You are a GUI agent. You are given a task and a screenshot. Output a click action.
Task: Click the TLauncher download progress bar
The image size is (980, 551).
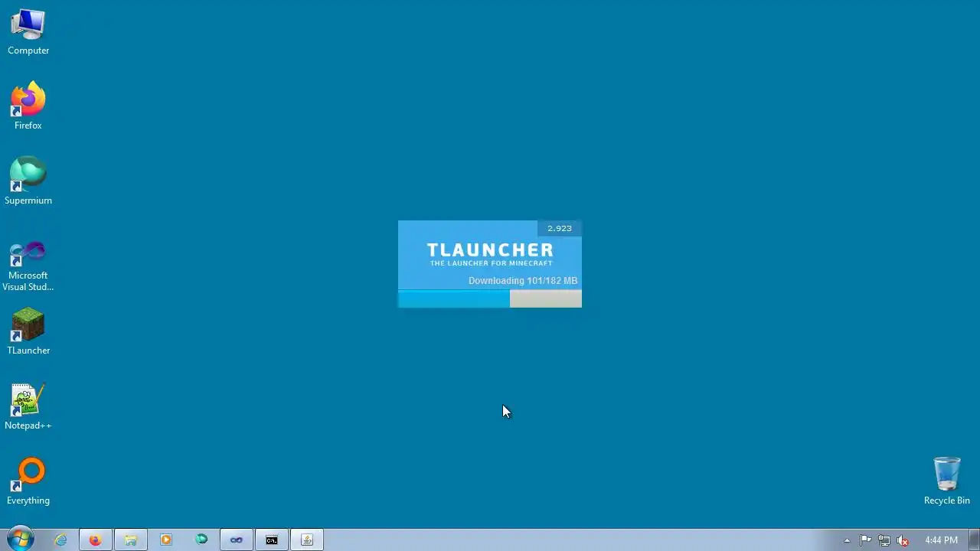(490, 299)
